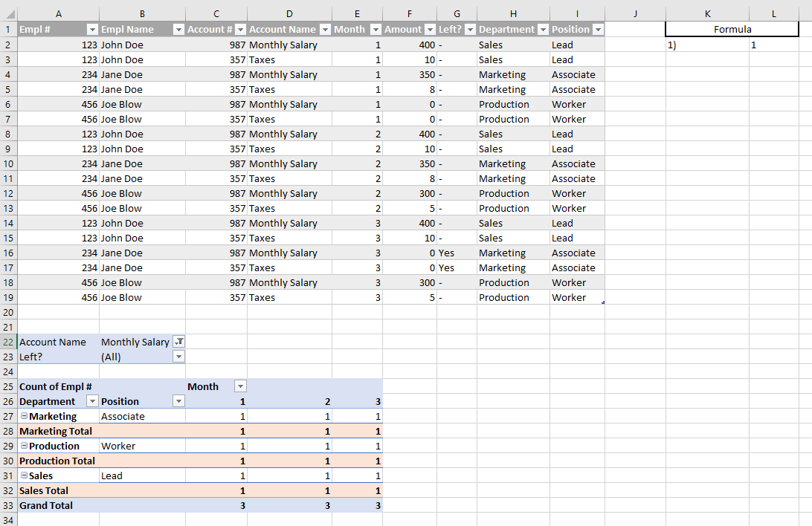Open the Account # column filter
Screen dimensions: 812x526
[240, 29]
